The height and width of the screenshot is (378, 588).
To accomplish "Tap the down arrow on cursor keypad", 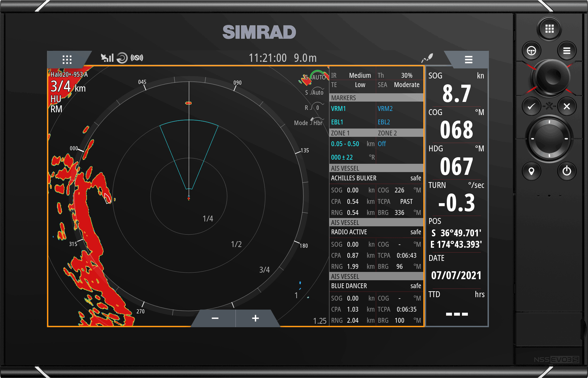I will pos(549,155).
